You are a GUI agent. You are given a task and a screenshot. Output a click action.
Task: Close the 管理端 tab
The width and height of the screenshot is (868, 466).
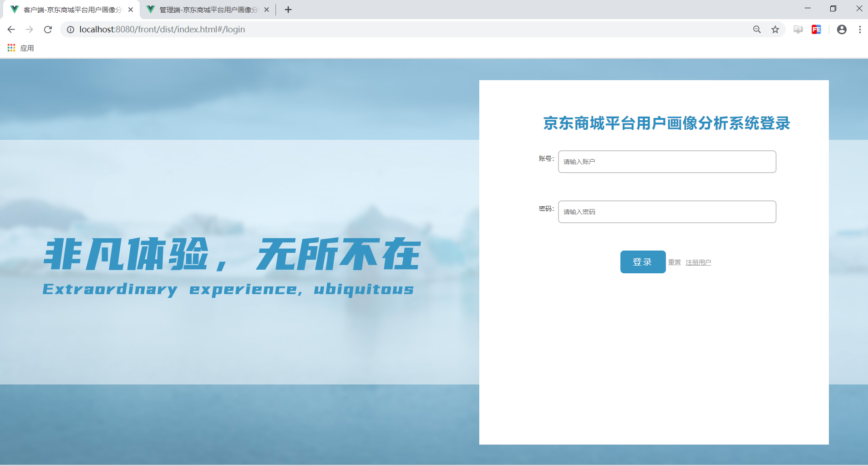click(267, 10)
